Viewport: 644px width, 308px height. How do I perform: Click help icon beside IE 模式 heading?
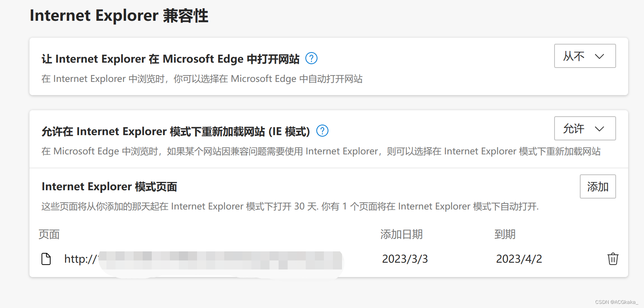(322, 131)
